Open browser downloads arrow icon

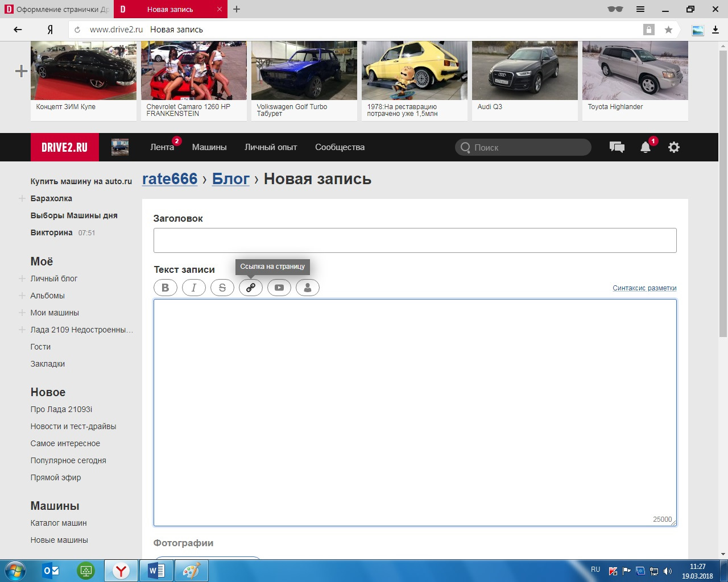715,30
